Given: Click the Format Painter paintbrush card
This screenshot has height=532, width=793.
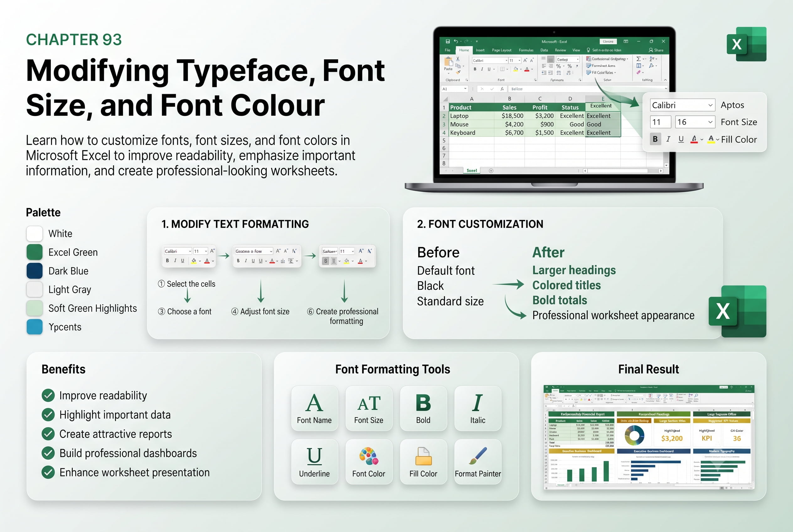Looking at the screenshot, I should [x=478, y=462].
